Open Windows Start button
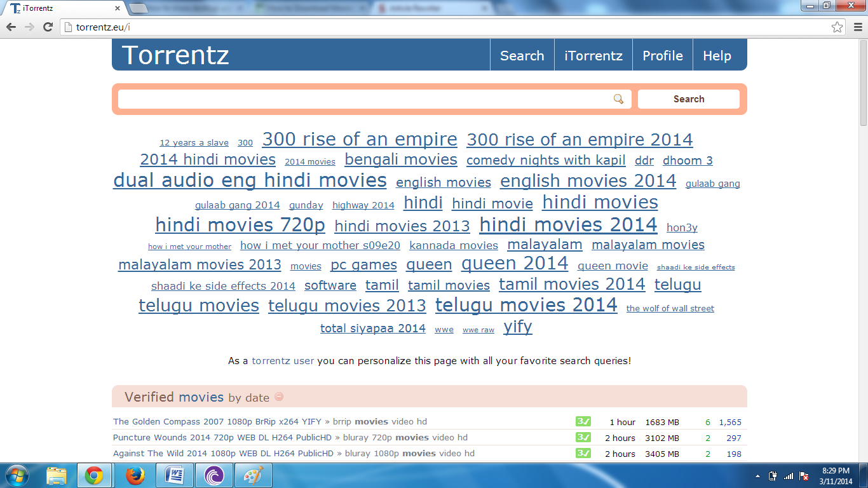 (x=17, y=475)
